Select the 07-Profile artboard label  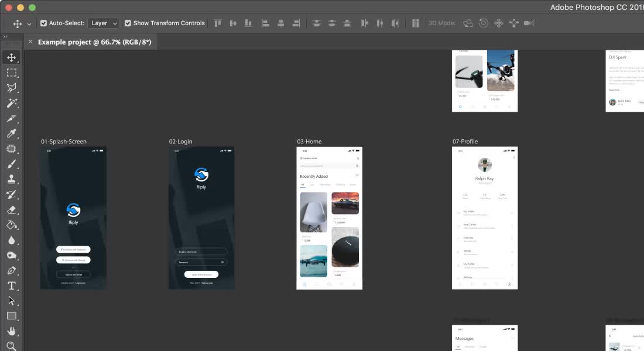point(464,142)
